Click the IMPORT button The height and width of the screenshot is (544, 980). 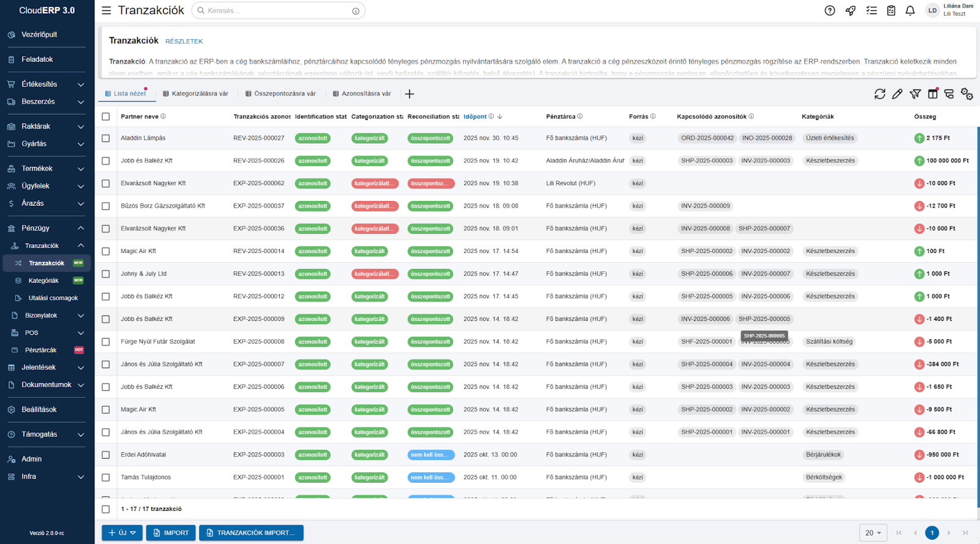coord(171,533)
